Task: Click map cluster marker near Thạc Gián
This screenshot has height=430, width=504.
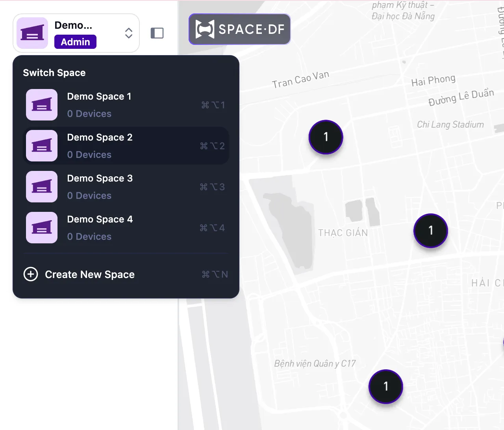Action: (x=430, y=230)
